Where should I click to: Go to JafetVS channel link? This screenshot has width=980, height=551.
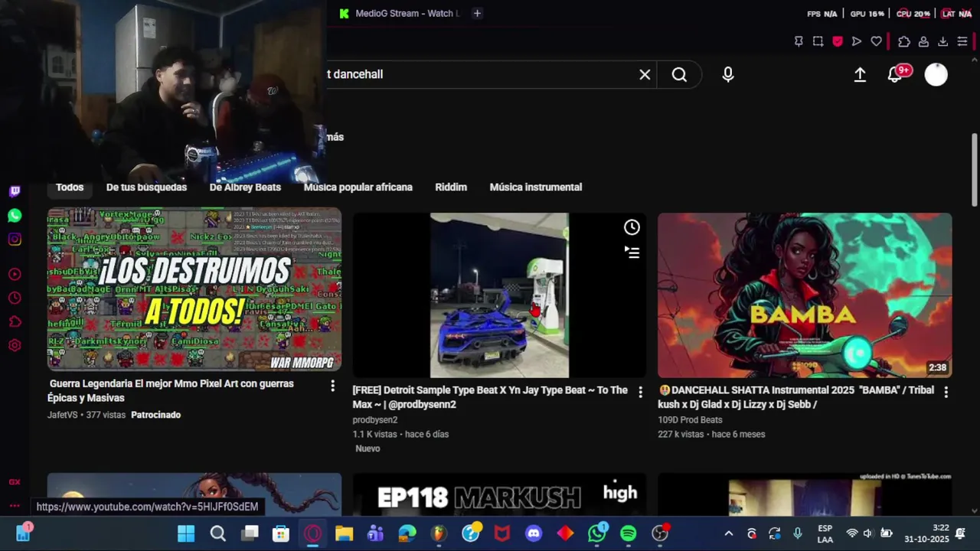tap(63, 415)
